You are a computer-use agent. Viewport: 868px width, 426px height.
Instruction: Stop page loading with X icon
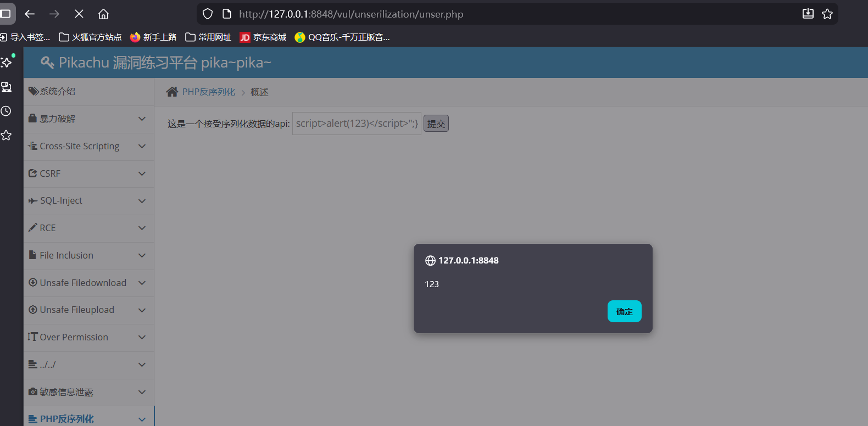click(79, 14)
